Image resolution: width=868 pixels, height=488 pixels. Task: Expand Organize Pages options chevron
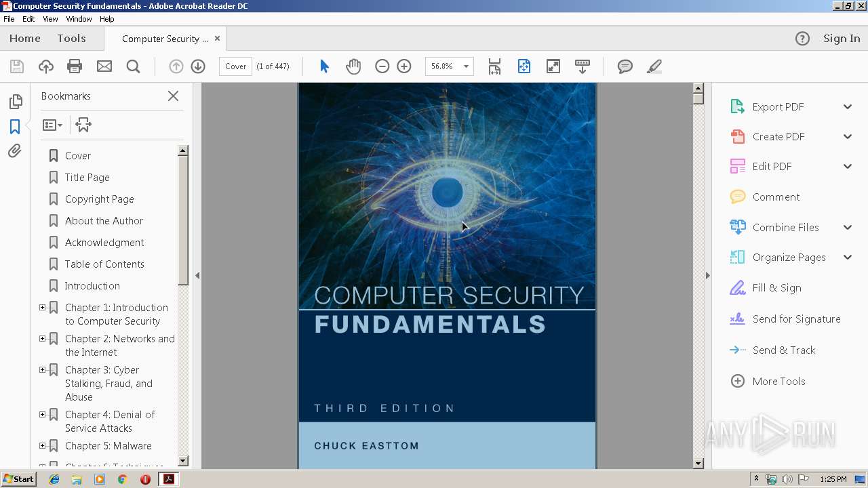848,257
